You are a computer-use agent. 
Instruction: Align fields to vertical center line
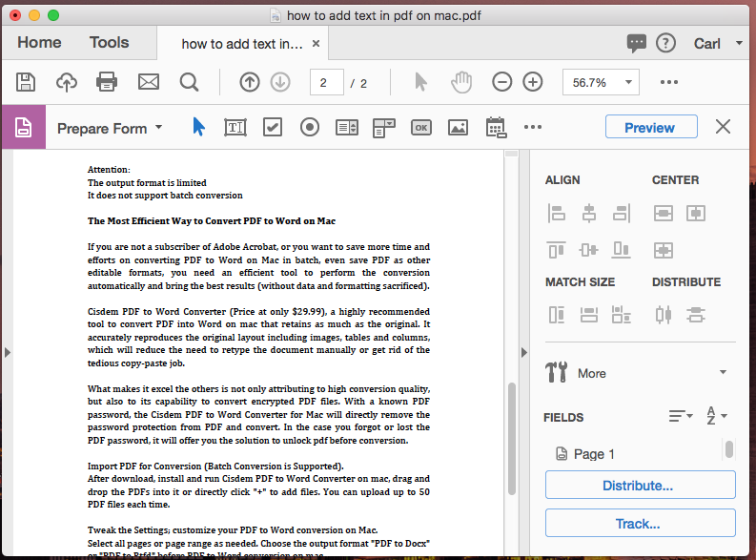(x=589, y=213)
